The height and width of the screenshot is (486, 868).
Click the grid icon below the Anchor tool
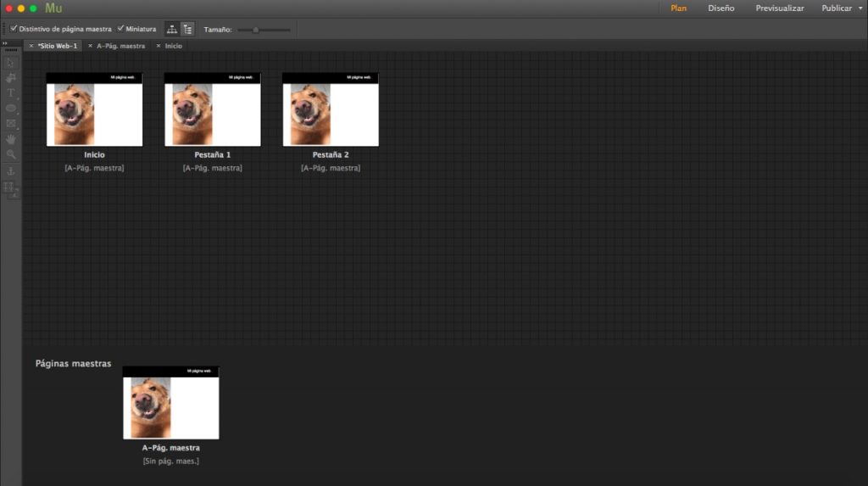tap(10, 187)
